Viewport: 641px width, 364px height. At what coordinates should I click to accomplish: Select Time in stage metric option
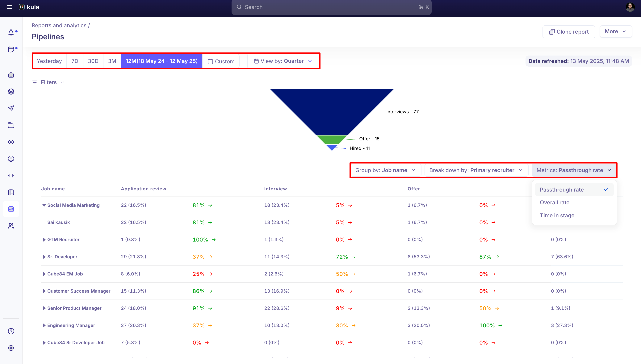click(557, 215)
